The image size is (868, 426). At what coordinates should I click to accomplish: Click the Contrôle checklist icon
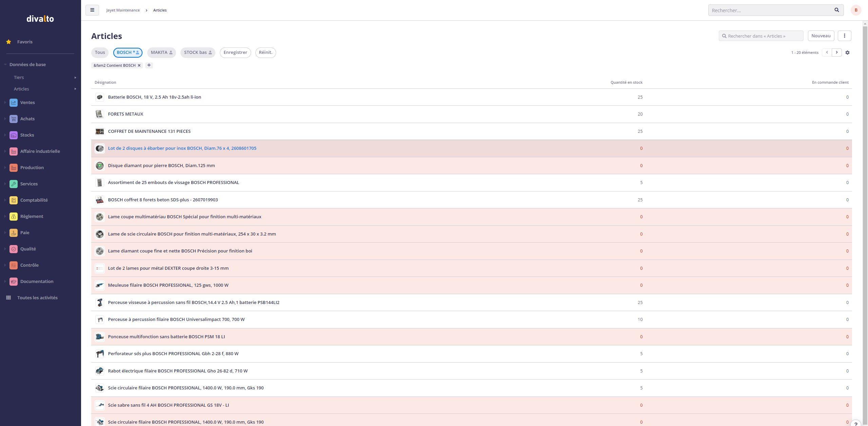click(x=14, y=265)
